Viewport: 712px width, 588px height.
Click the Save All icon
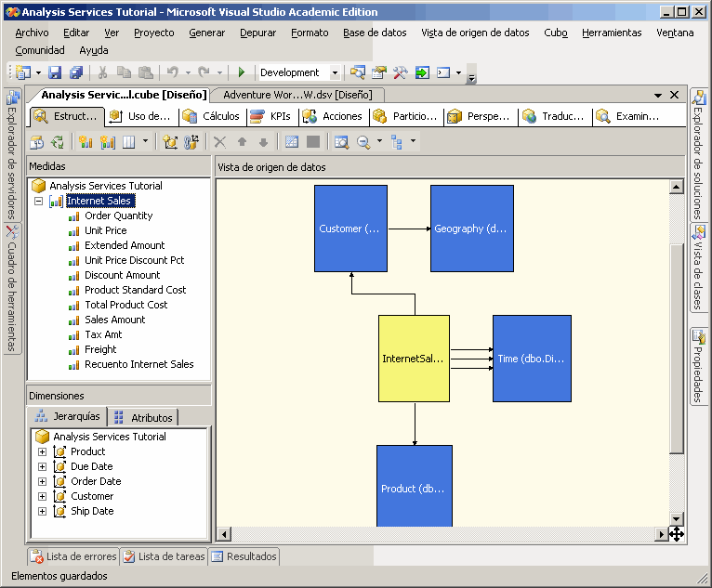76,72
